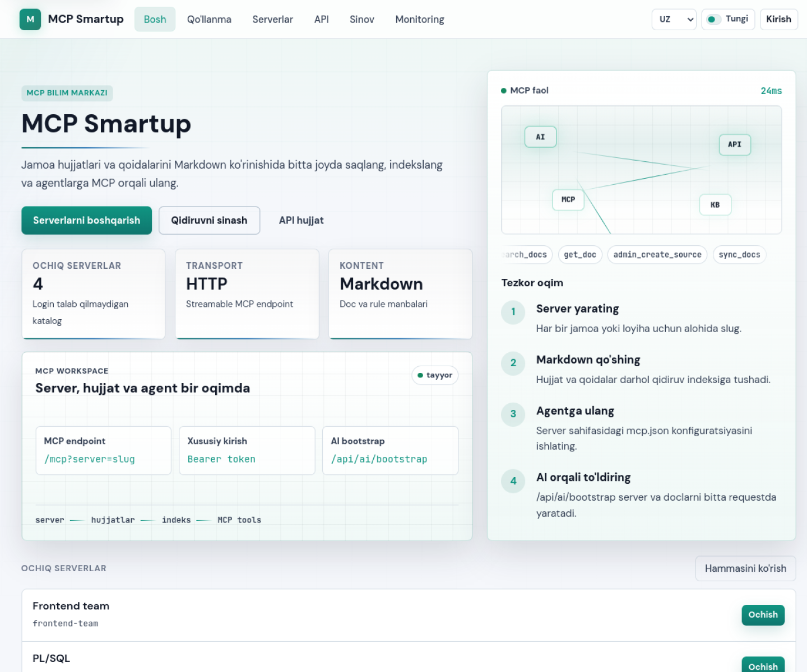Click the sync_docs tool chip
Screen dimensions: 807x672
[x=739, y=254]
